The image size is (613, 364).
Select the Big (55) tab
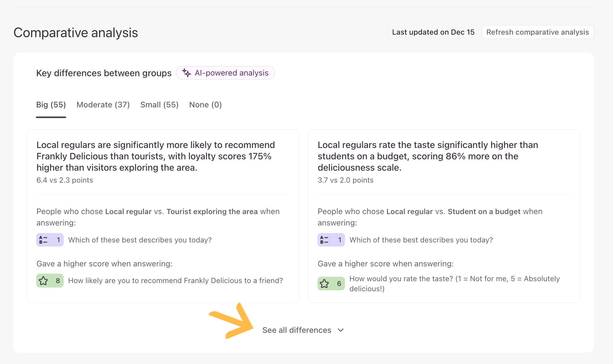tap(51, 105)
